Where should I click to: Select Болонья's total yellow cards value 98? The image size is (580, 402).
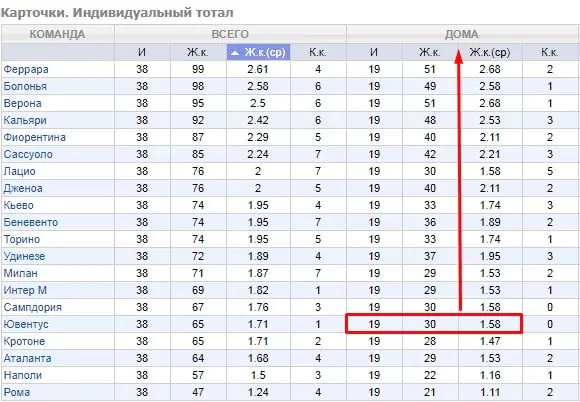198,86
